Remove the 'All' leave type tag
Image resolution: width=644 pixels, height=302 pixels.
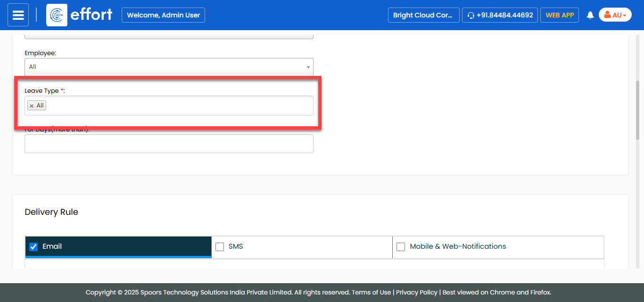[32, 106]
